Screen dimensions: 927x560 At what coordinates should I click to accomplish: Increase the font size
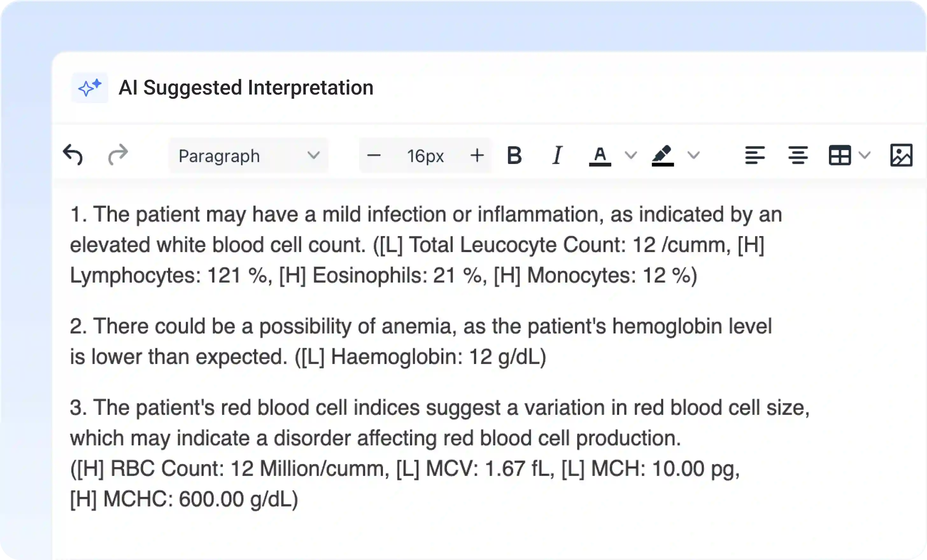click(477, 155)
